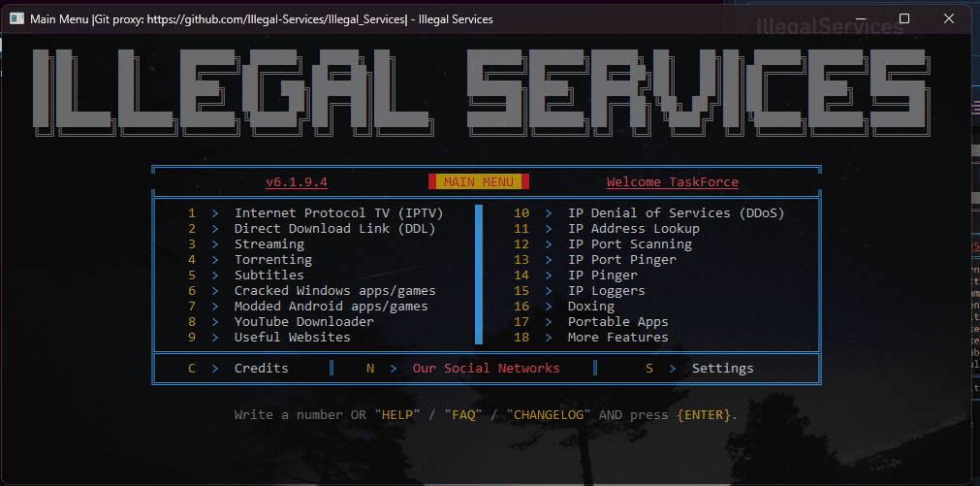
Task: Click the arrow chevron next to Doxing
Action: pyautogui.click(x=548, y=307)
